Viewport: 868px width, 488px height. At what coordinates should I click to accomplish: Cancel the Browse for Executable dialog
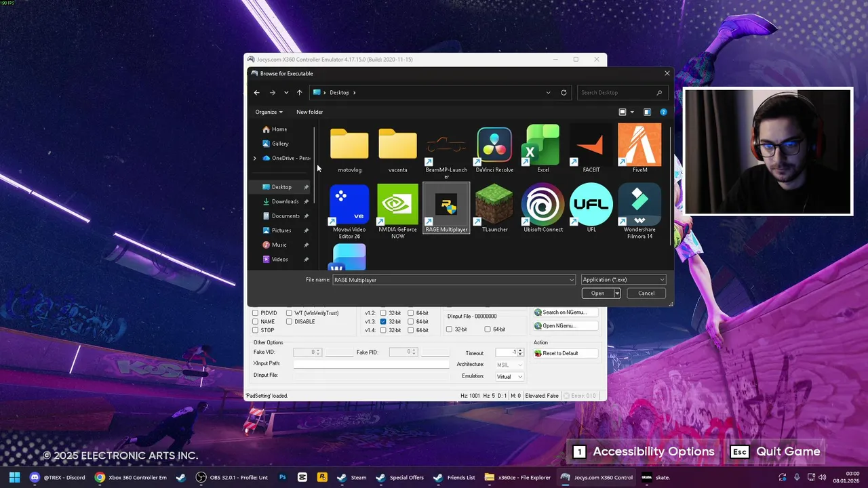(x=646, y=293)
